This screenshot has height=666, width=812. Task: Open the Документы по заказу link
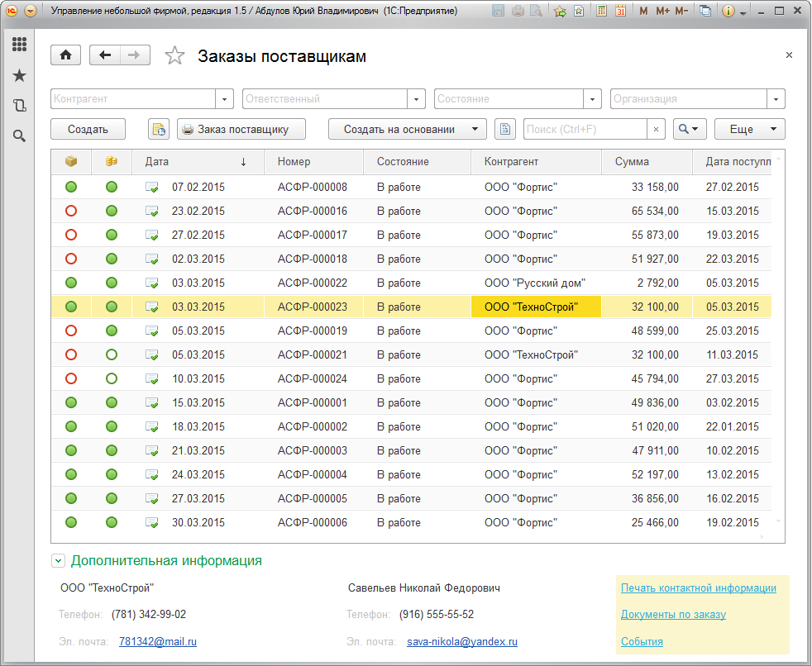click(x=673, y=615)
